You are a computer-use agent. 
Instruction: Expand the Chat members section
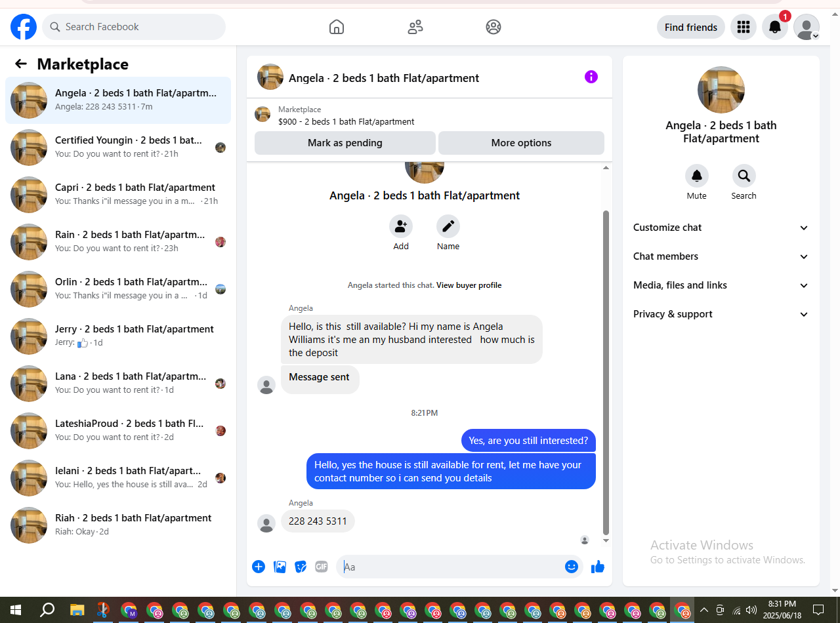point(721,256)
